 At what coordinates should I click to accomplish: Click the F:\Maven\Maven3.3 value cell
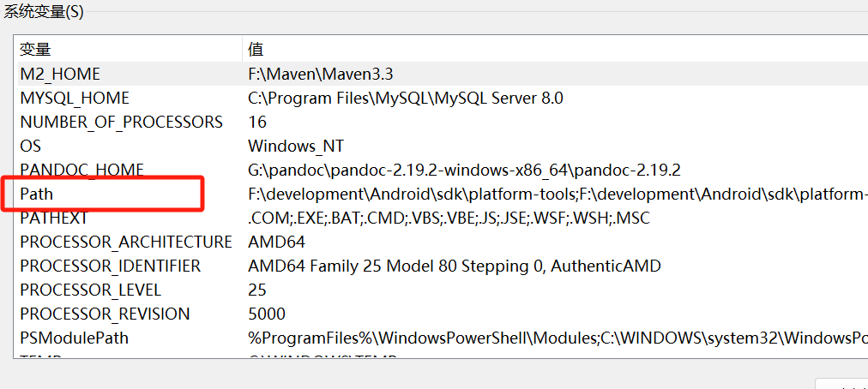tap(321, 75)
